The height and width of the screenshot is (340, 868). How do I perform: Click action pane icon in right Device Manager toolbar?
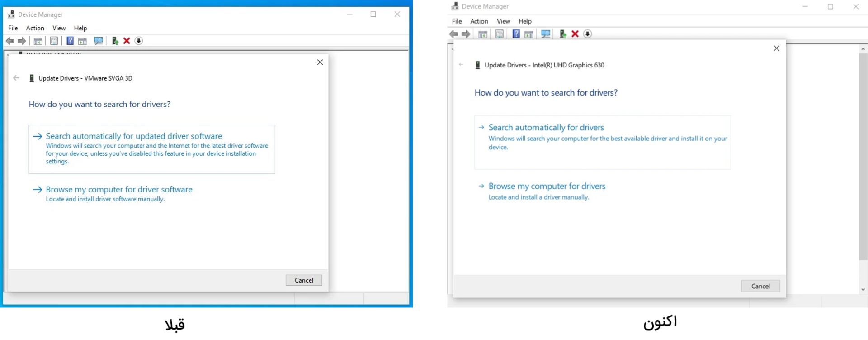click(529, 34)
